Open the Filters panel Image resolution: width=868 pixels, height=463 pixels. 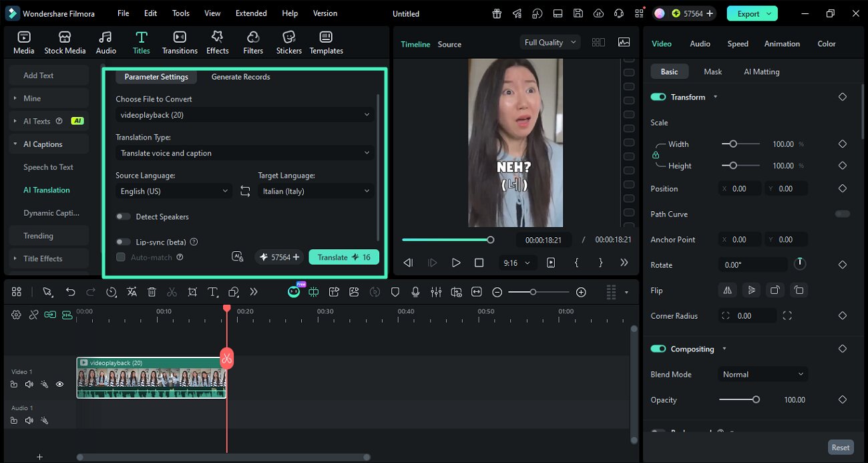253,43
